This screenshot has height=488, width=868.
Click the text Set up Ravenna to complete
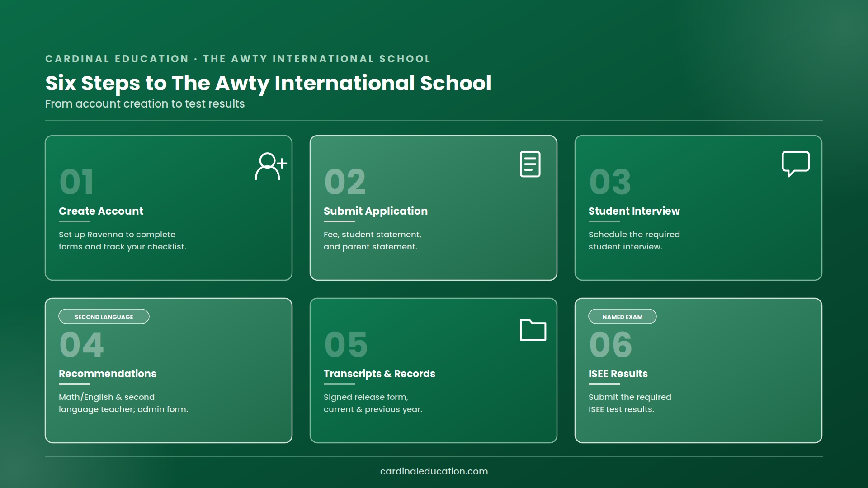pyautogui.click(x=117, y=235)
